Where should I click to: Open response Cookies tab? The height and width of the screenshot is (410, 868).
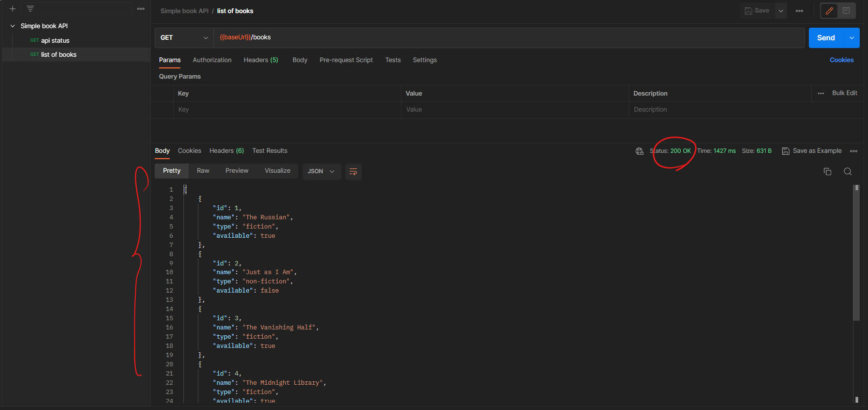tap(189, 151)
